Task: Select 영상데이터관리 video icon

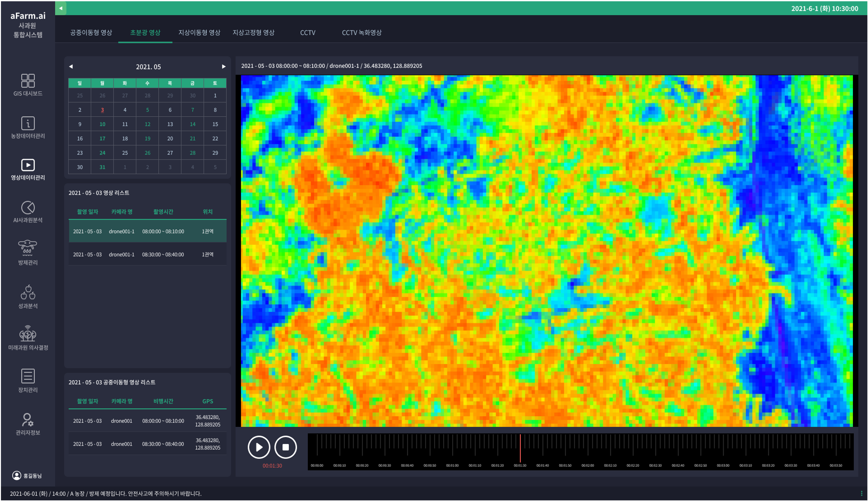Action: [28, 165]
